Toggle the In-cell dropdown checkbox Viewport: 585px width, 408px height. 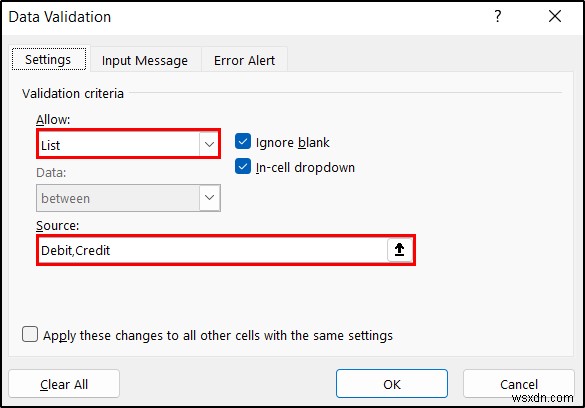coord(243,167)
